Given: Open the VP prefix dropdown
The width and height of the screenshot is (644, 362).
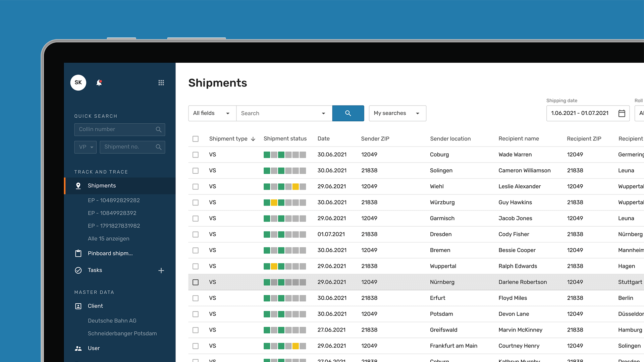Looking at the screenshot, I should [86, 147].
